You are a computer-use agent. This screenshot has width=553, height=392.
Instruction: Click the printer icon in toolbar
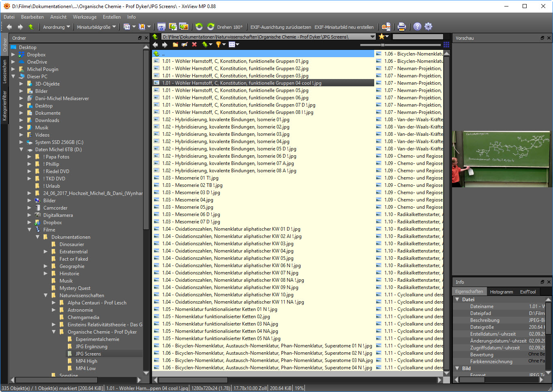click(401, 27)
